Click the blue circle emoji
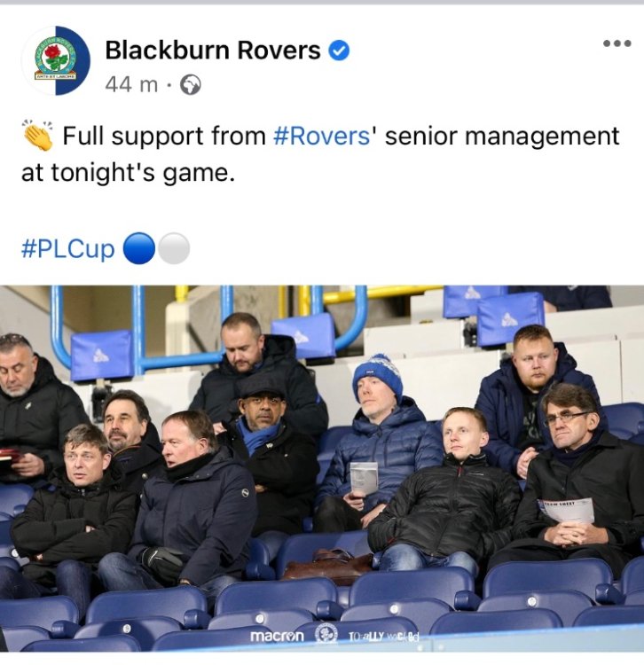The width and height of the screenshot is (644, 665). coord(138,248)
